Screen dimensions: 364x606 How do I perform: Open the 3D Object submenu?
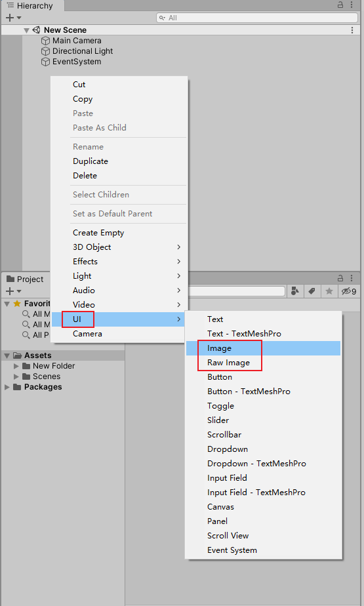click(119, 247)
